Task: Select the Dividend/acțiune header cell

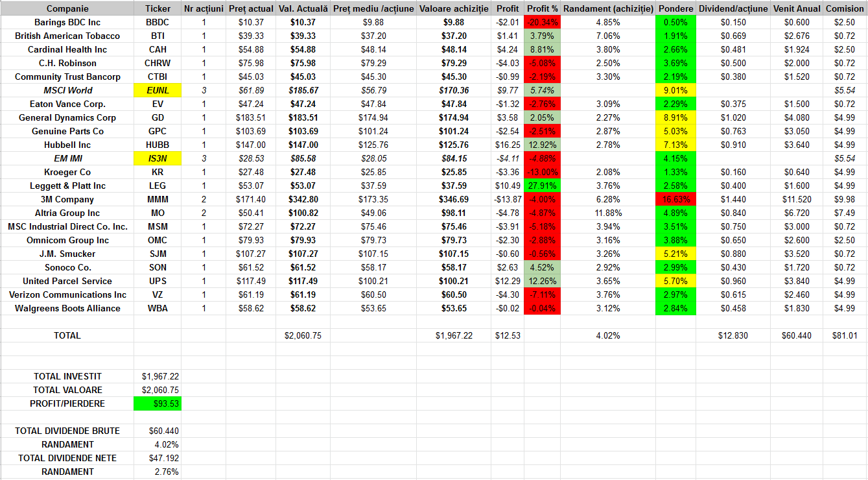Action: coord(733,9)
